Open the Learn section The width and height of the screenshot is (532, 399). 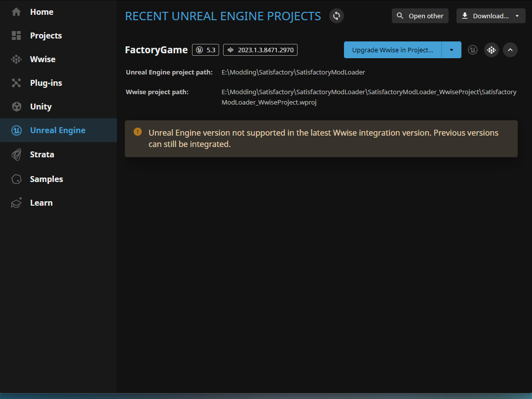tap(58, 203)
